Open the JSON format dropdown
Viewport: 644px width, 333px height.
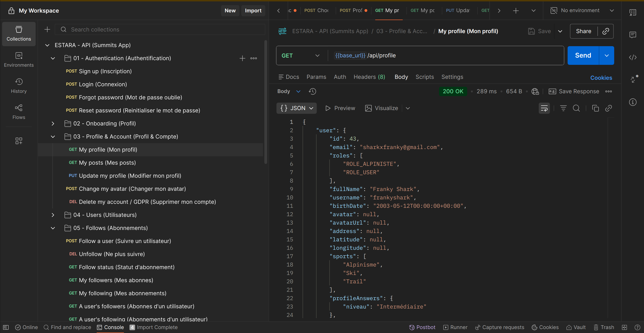click(x=296, y=108)
